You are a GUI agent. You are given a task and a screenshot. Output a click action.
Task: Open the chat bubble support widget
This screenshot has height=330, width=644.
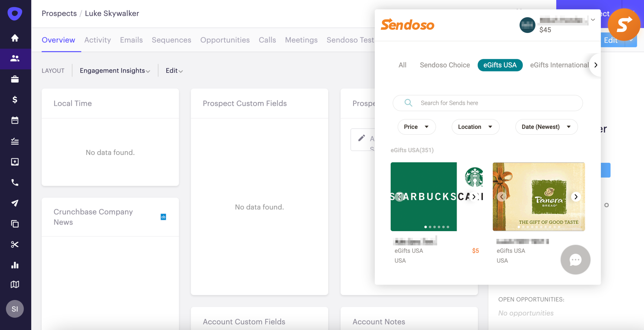[x=575, y=260]
